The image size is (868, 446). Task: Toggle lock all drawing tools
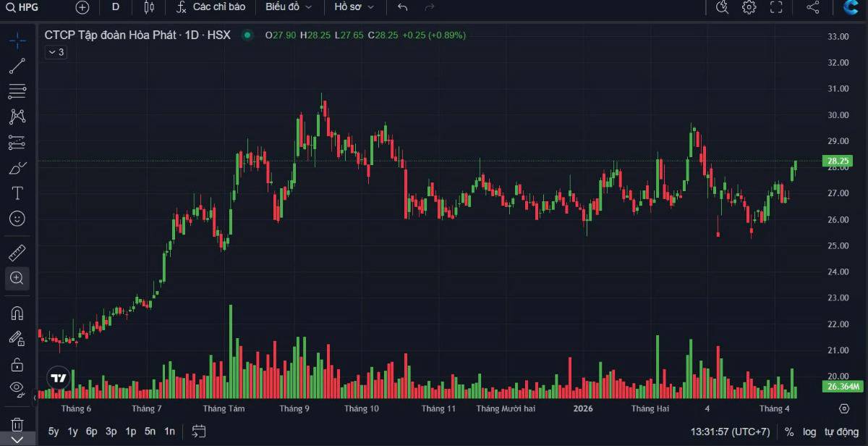point(17,363)
